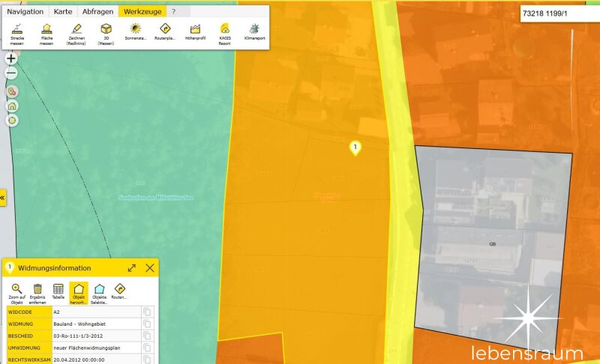600x364 pixels.
Task: Open the Zeichnen (Redlining) tool
Action: coord(76,33)
